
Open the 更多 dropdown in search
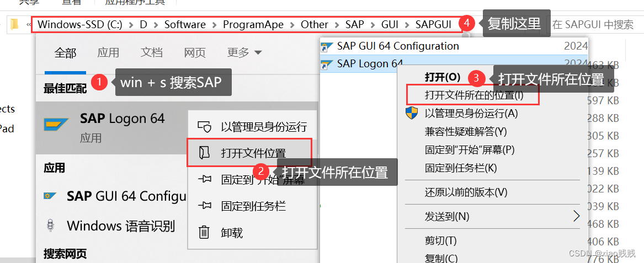pos(244,52)
